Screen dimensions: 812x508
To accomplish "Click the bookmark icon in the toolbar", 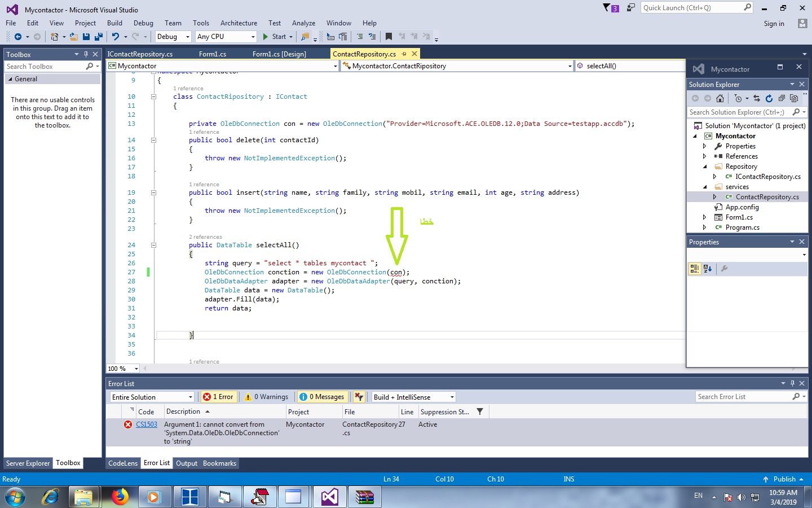I will pyautogui.click(x=389, y=37).
